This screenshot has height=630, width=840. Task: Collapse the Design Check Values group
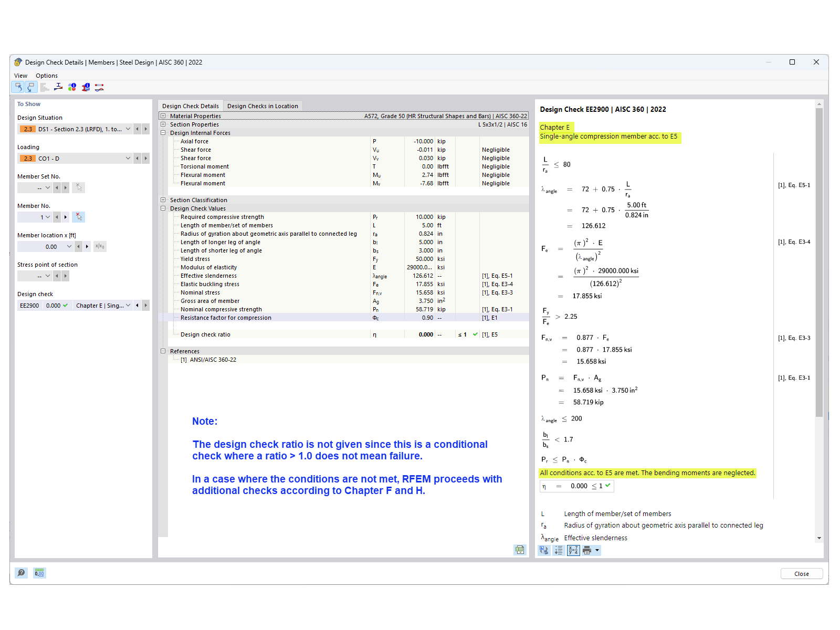(163, 208)
